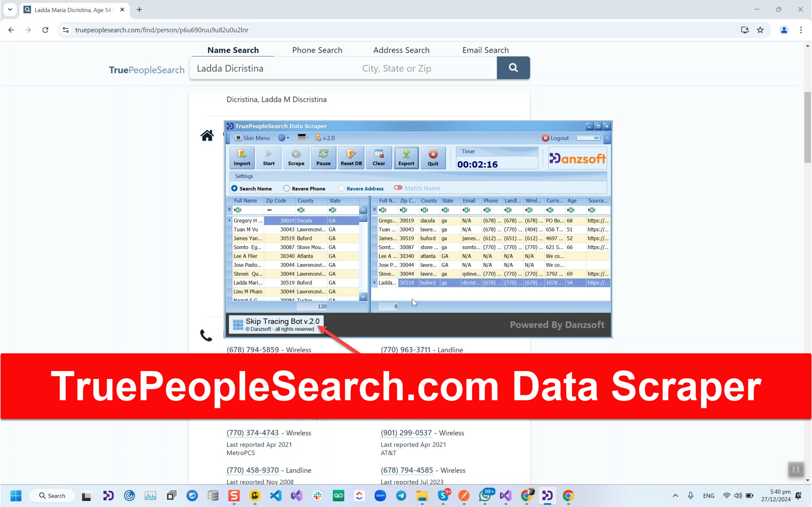This screenshot has width=812, height=507.
Task: Switch to the Email Search tab
Action: coord(485,50)
